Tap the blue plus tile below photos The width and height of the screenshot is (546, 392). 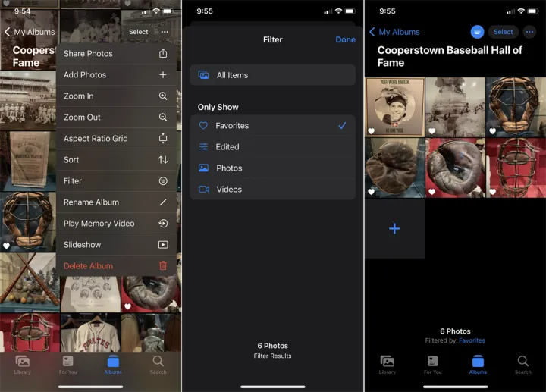click(394, 229)
